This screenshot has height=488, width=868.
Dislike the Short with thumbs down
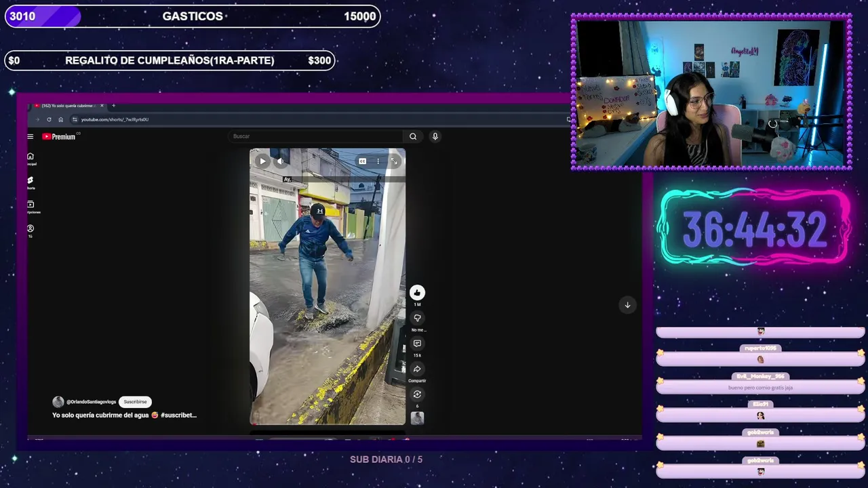[x=417, y=318]
